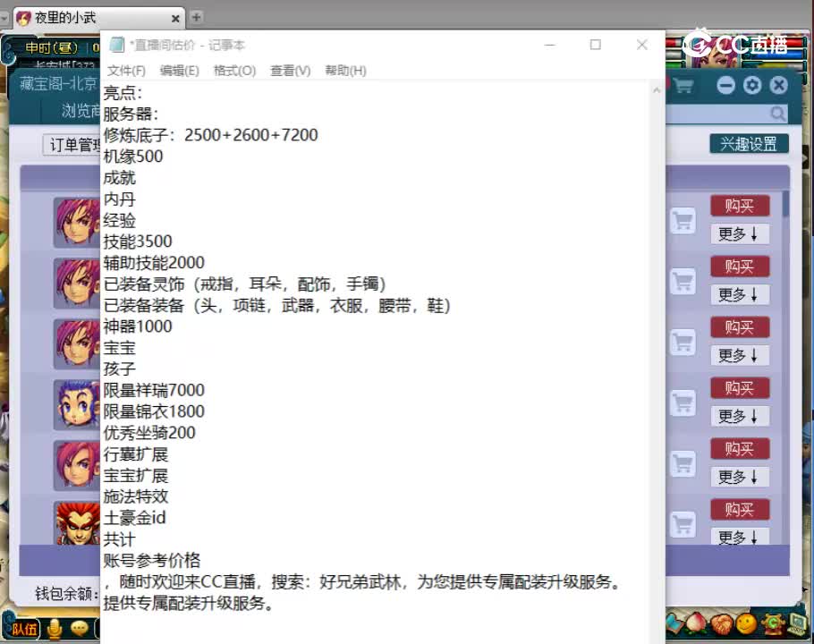Minimize the Notepad window

550,45
